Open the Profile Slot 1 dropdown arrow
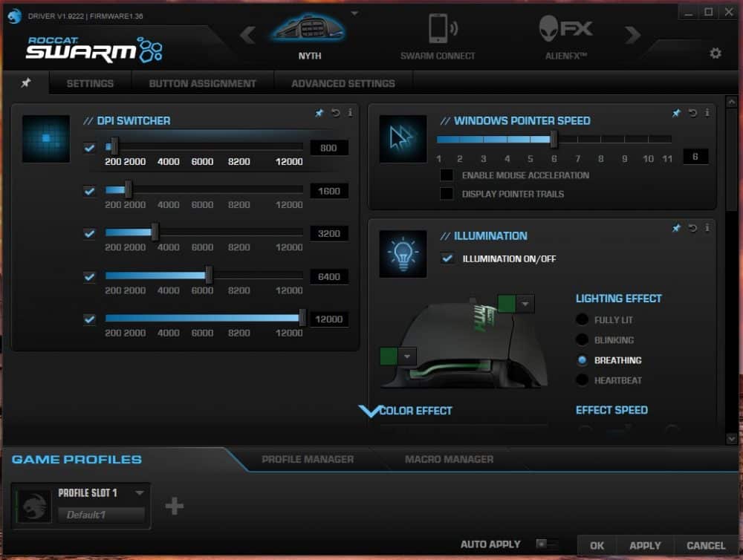This screenshot has width=743, height=560. tap(140, 492)
